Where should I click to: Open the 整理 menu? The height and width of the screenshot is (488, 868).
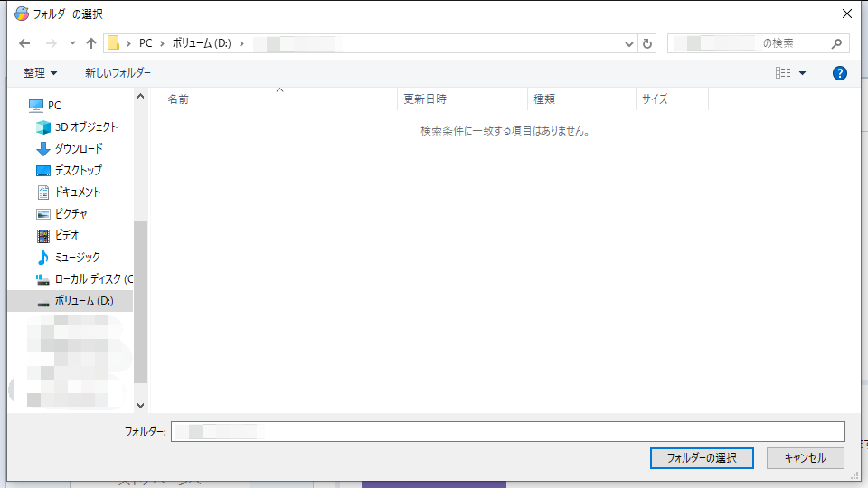pyautogui.click(x=40, y=73)
